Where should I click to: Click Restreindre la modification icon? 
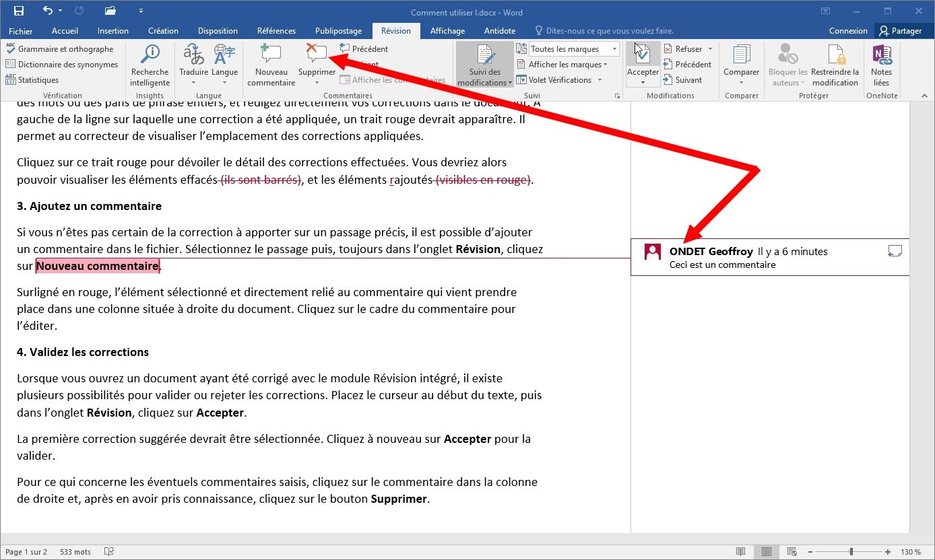click(x=835, y=57)
